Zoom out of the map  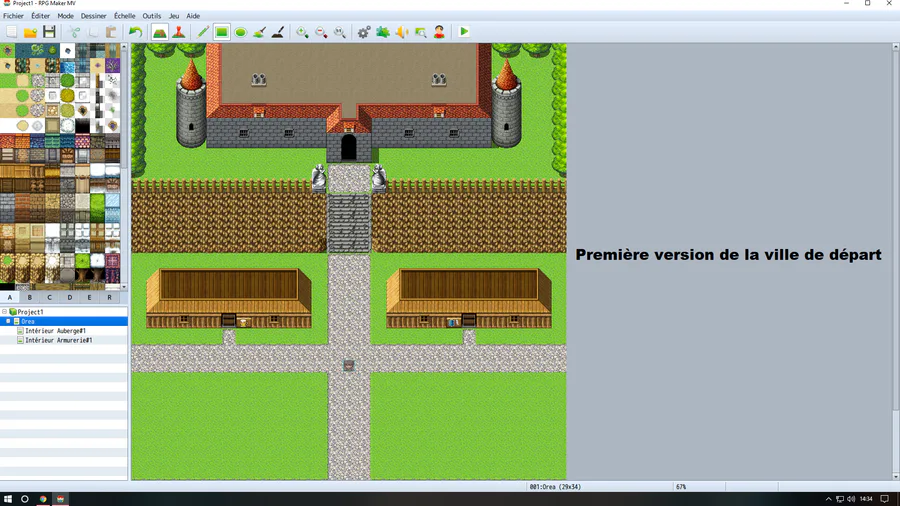click(321, 32)
